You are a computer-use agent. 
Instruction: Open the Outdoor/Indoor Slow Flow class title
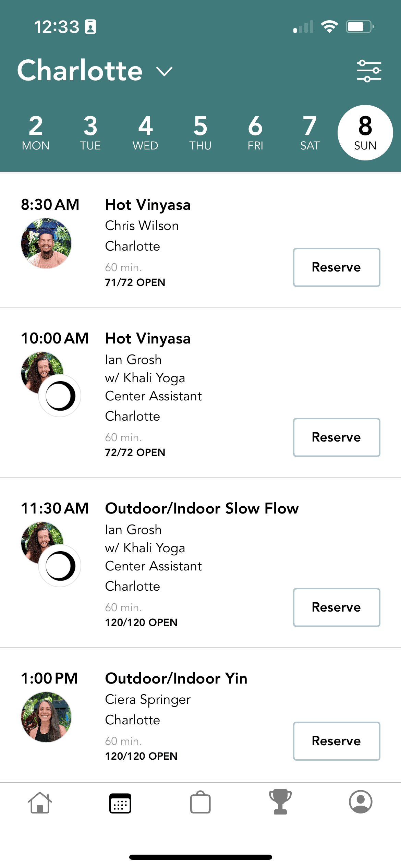coord(202,508)
